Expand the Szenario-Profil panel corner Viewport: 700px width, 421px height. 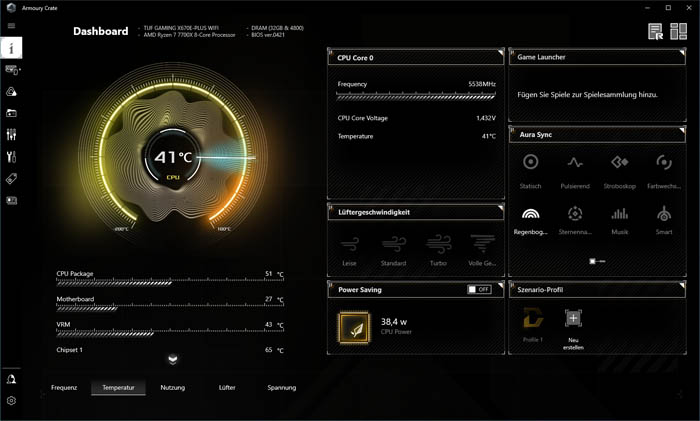click(x=682, y=285)
